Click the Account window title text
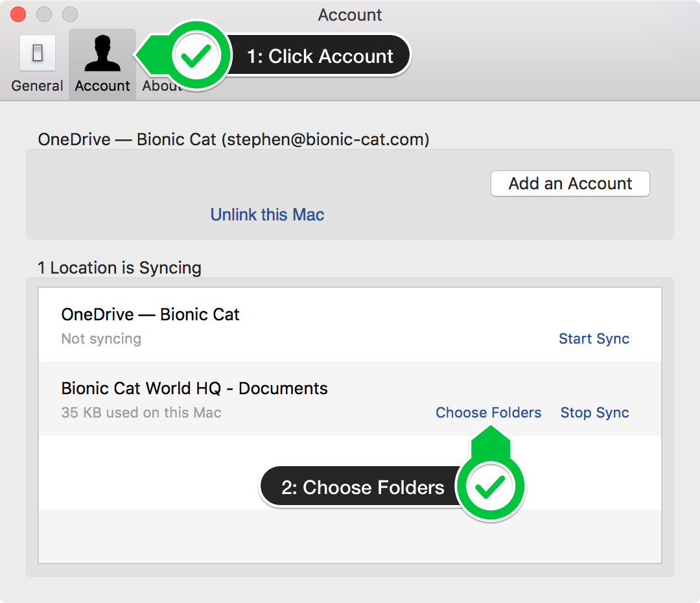This screenshot has height=603, width=700. point(350,15)
